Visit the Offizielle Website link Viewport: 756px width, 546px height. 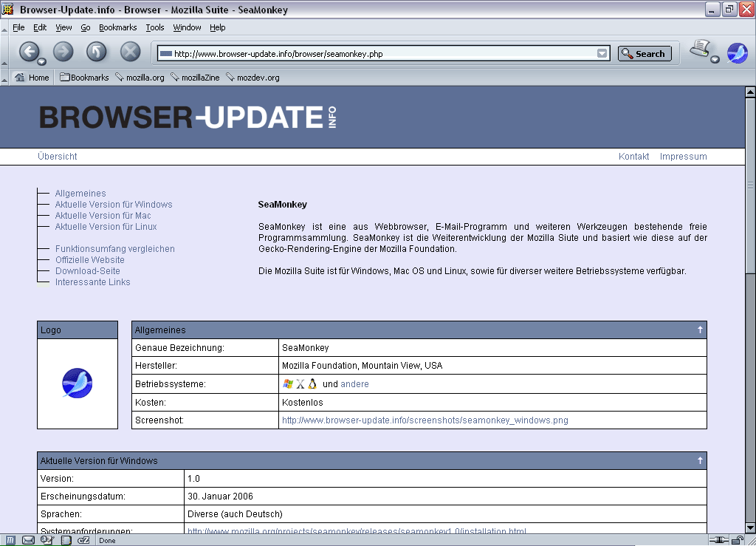coord(89,260)
